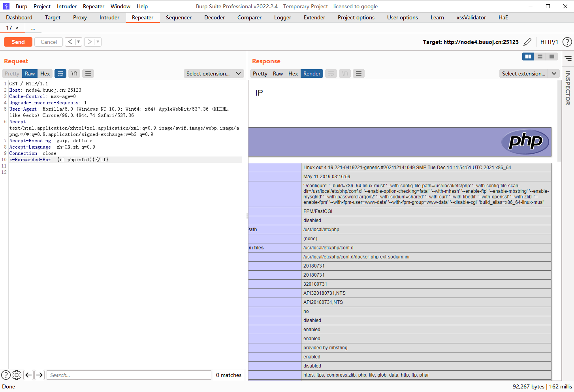
Task: Switch to Comparer tab
Action: (x=249, y=17)
